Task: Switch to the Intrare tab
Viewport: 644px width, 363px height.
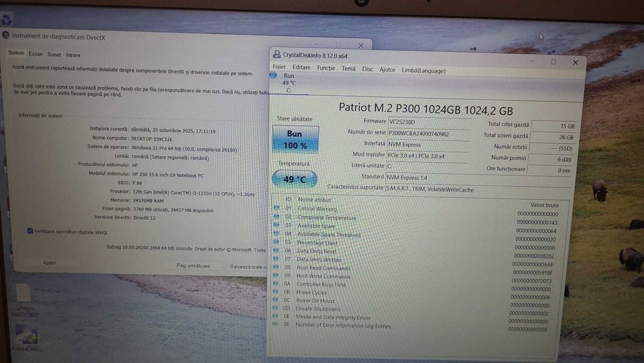Action: click(73, 55)
